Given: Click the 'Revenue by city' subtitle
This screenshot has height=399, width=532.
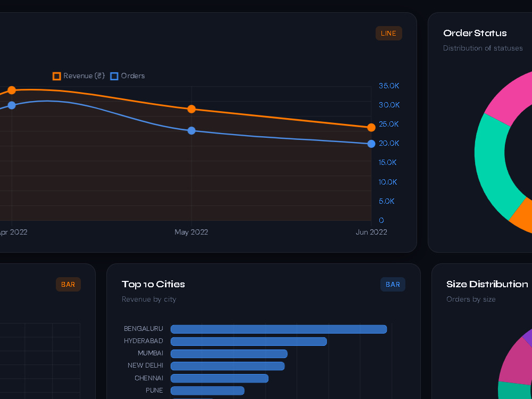Looking at the screenshot, I should 149,299.
